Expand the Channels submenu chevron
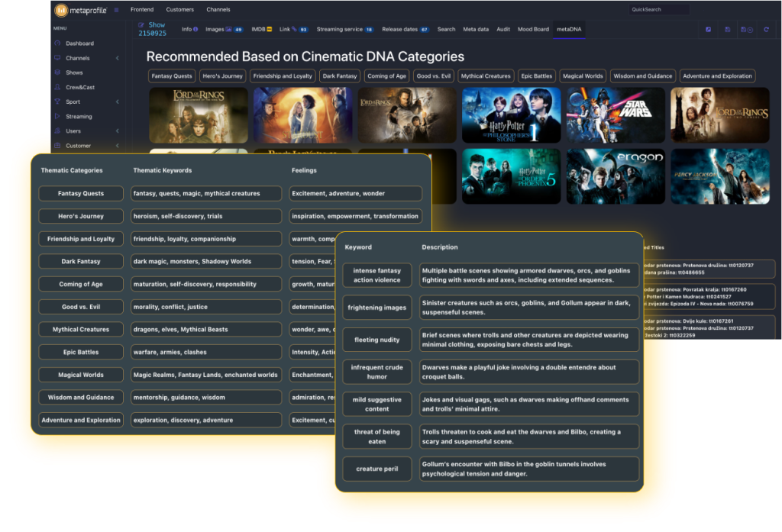The height and width of the screenshot is (532, 782). click(117, 58)
